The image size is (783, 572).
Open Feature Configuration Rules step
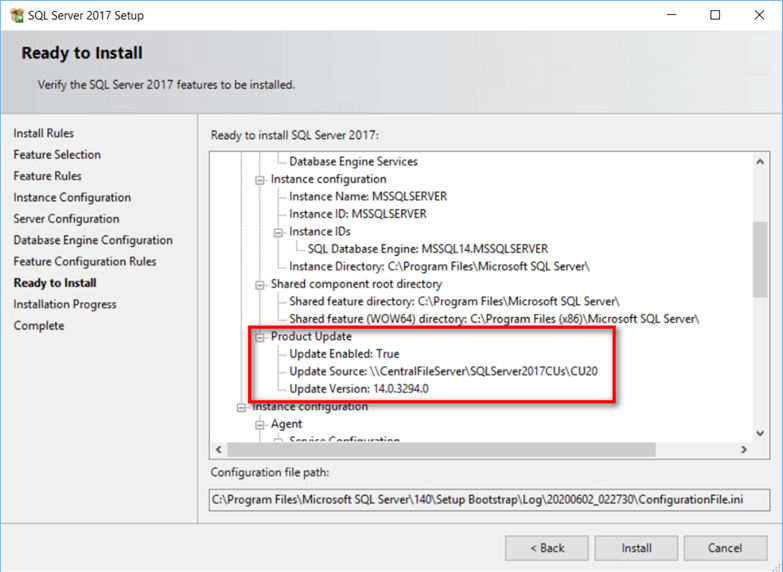tap(85, 262)
